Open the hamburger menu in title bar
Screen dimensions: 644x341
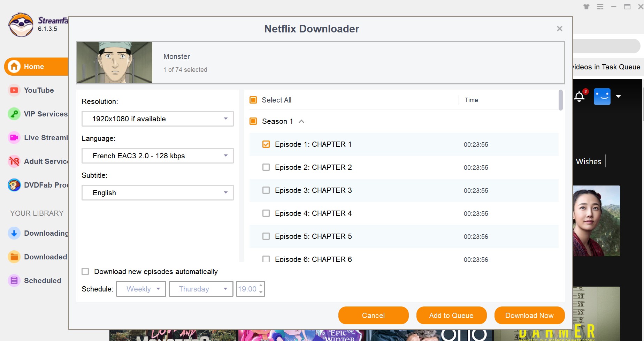coord(600,7)
